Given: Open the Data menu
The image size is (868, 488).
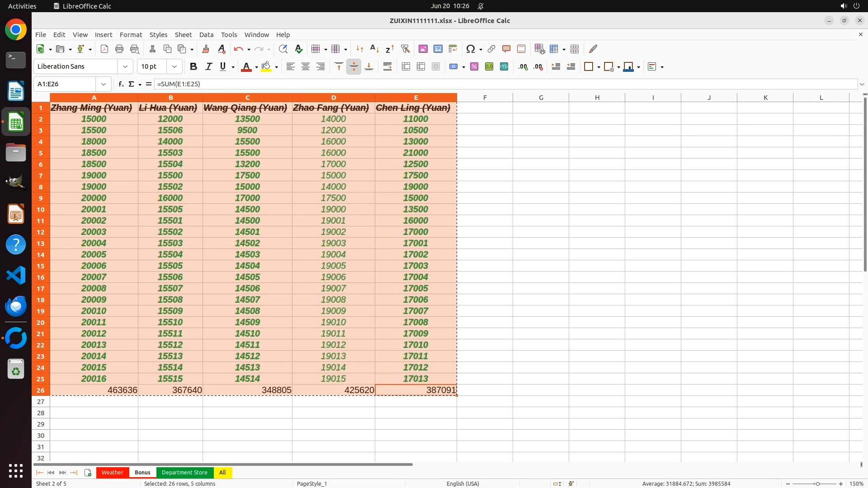Looking at the screenshot, I should 206,35.
